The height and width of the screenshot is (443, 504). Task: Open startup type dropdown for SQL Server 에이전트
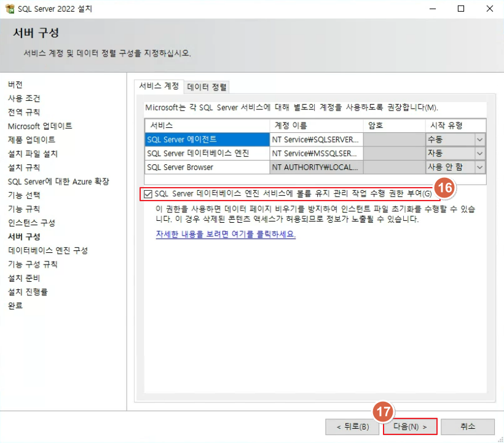(x=479, y=140)
